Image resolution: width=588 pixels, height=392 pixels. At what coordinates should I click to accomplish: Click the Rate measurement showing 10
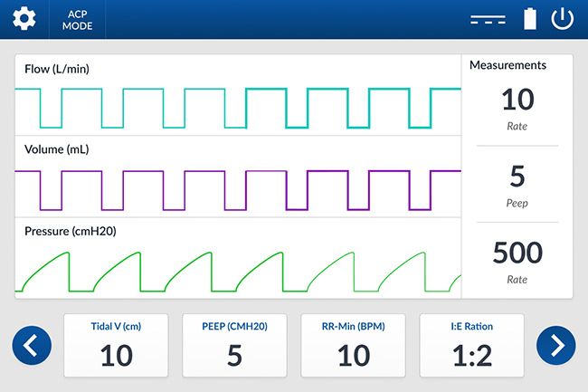(517, 106)
